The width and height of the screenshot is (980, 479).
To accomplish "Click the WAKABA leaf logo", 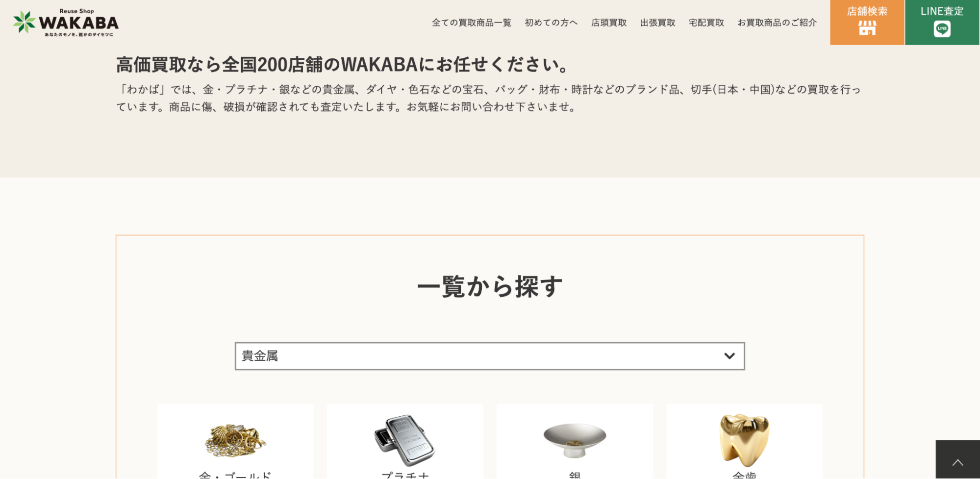I will coord(25,22).
